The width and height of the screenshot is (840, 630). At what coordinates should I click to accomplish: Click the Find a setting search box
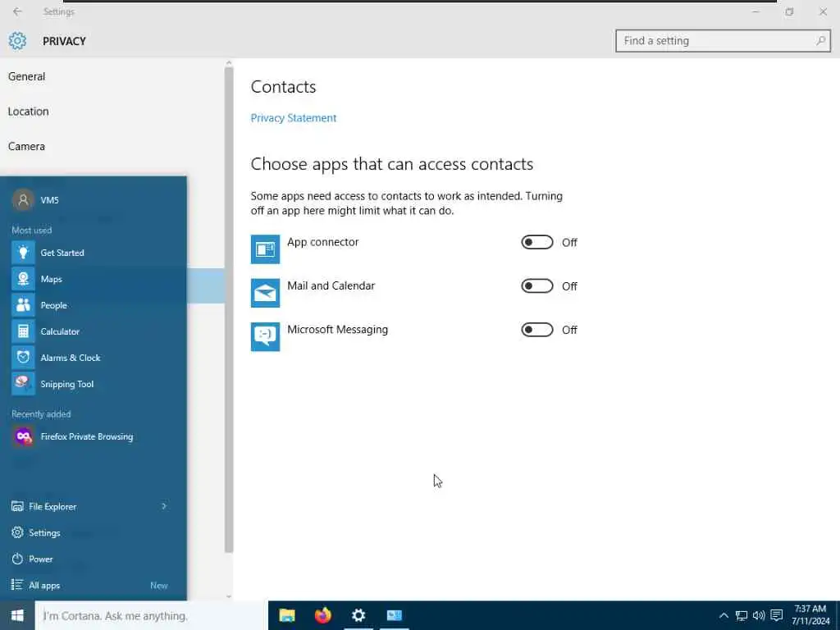(x=724, y=41)
